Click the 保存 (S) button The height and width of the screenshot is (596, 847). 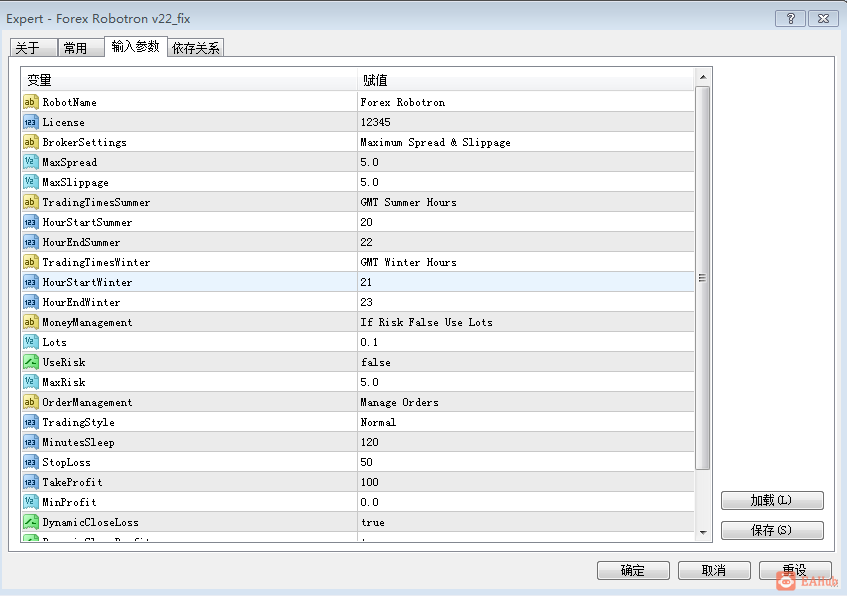point(772,530)
